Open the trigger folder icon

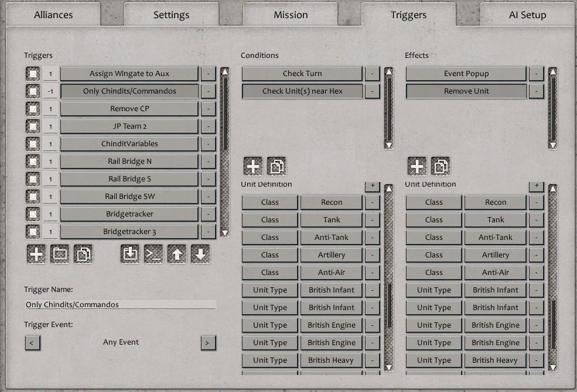tap(59, 254)
